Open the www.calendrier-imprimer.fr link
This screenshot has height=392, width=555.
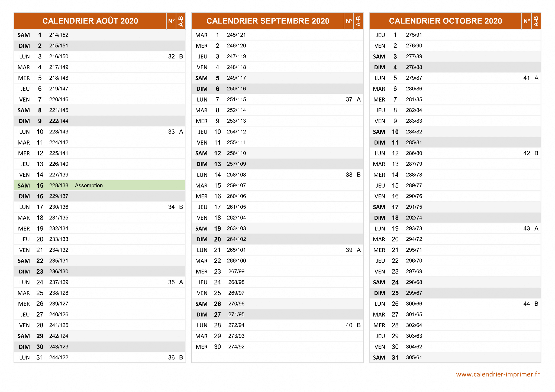[498, 374]
